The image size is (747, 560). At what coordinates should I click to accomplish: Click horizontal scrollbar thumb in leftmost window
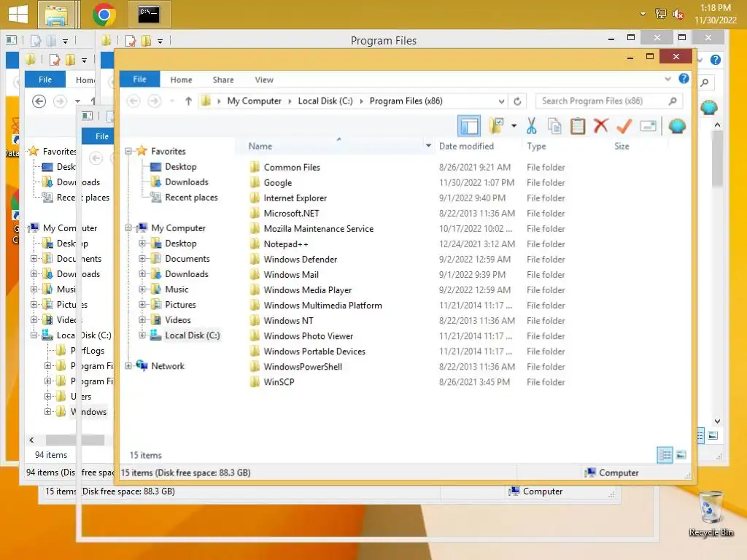tap(74, 440)
